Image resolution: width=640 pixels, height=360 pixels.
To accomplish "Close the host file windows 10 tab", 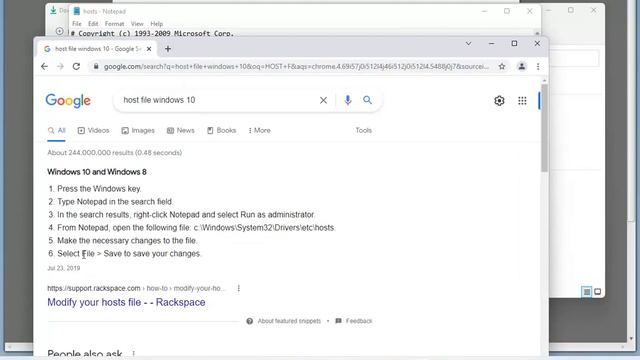I will point(149,49).
